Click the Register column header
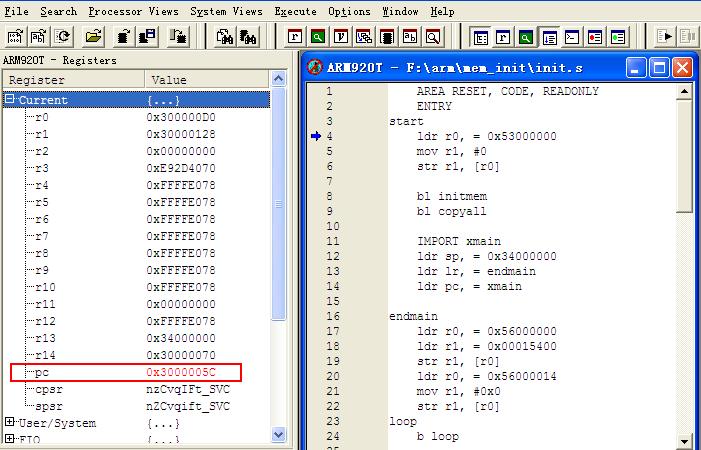This screenshot has height=450, width=701. [x=74, y=80]
